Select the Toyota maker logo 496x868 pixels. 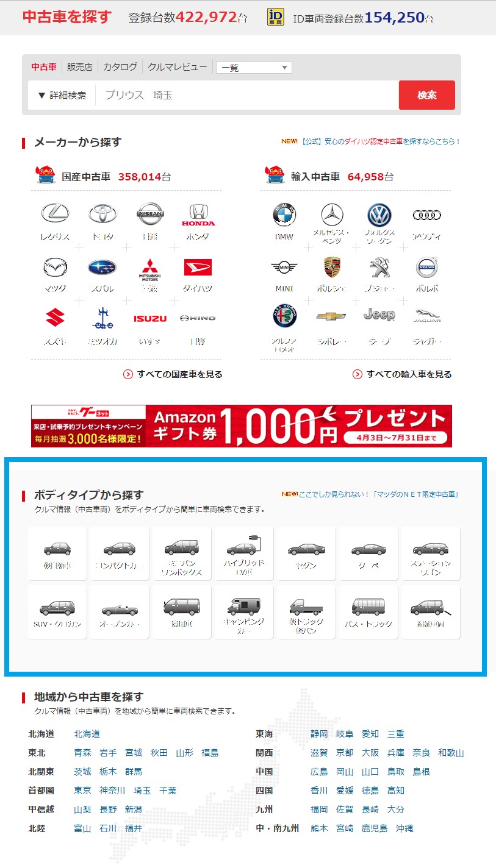tap(102, 214)
